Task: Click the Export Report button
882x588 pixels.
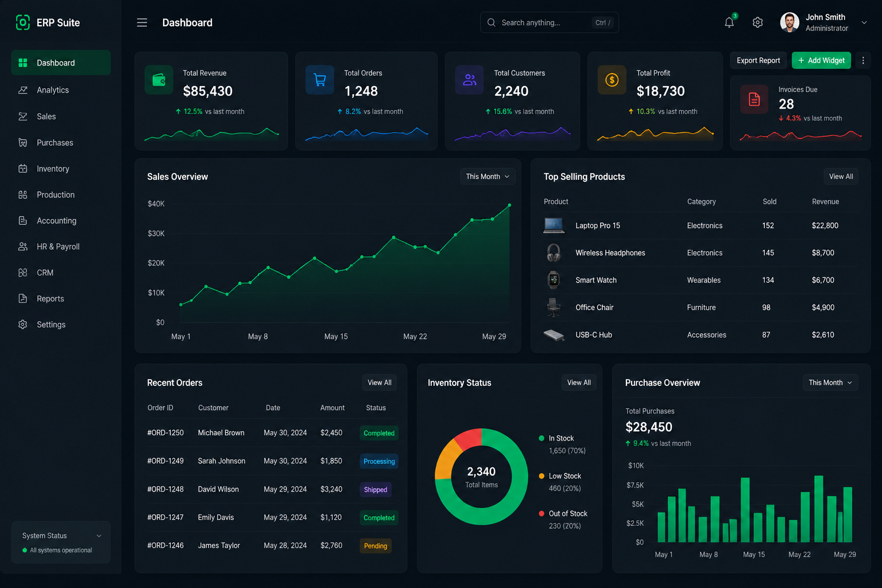Action: tap(758, 60)
